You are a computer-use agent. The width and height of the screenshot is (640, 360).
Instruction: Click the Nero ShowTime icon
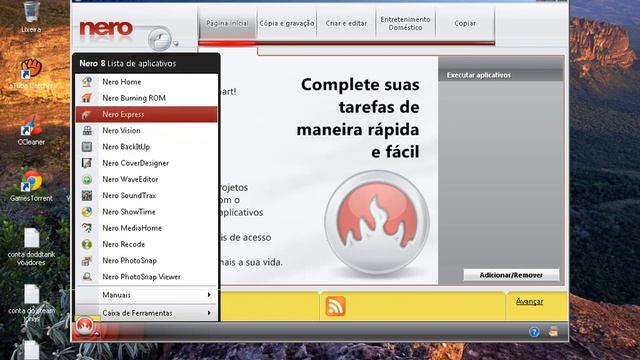[x=87, y=212]
